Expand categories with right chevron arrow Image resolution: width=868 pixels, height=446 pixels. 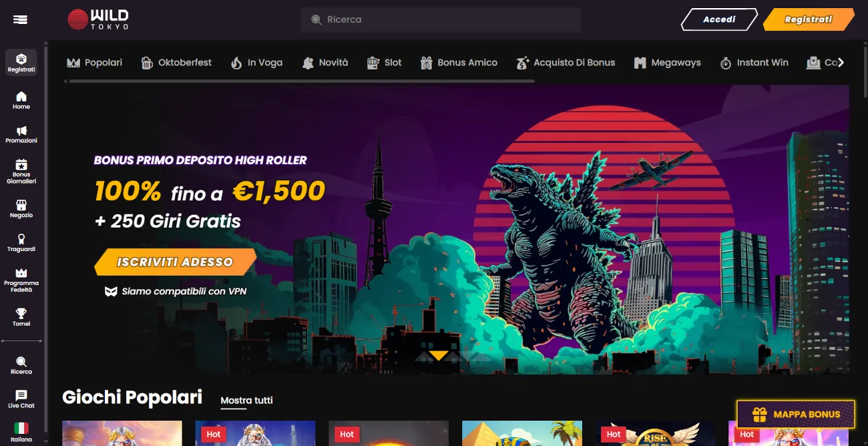pyautogui.click(x=841, y=62)
